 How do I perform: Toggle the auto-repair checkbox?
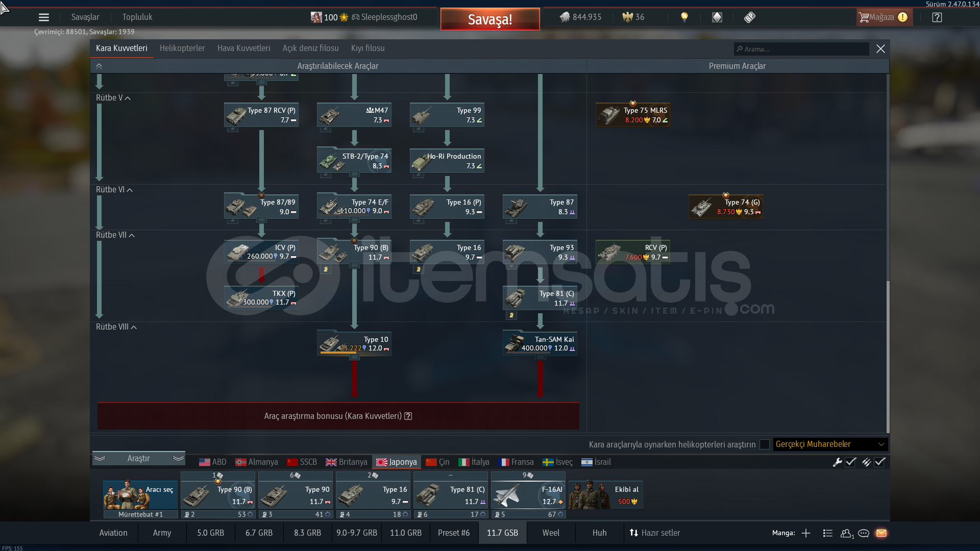pyautogui.click(x=850, y=462)
